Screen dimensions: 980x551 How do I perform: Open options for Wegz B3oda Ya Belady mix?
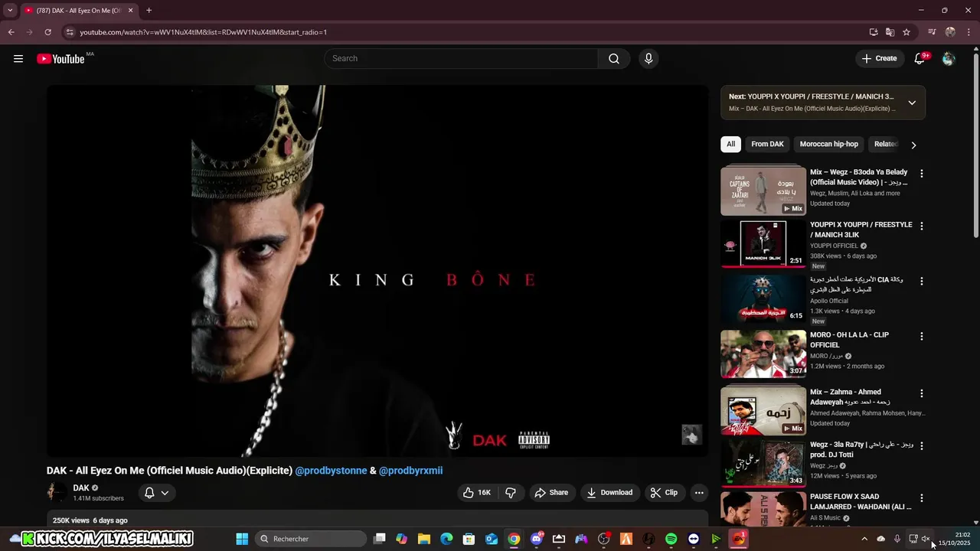click(x=922, y=174)
